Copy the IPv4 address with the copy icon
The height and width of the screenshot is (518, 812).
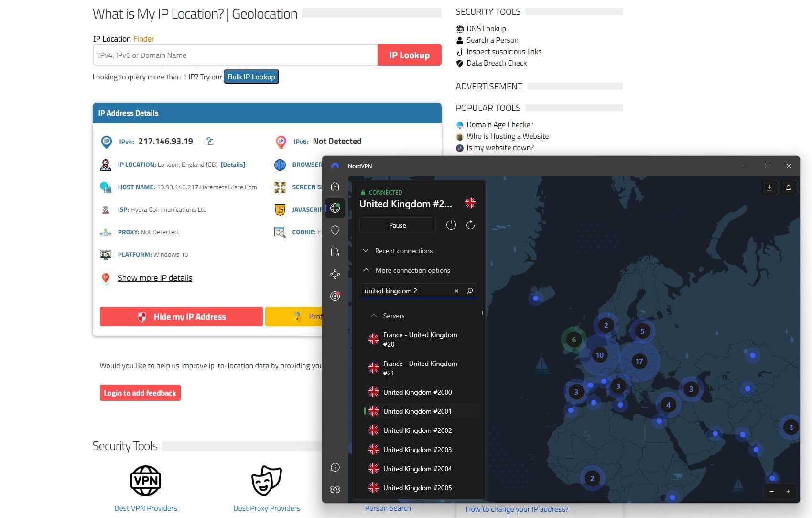[209, 141]
